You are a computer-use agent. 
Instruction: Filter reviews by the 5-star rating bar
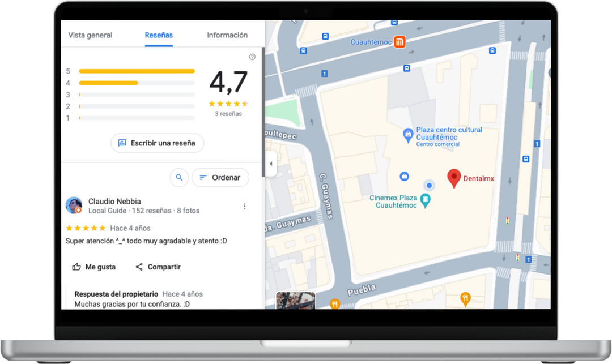click(x=137, y=71)
